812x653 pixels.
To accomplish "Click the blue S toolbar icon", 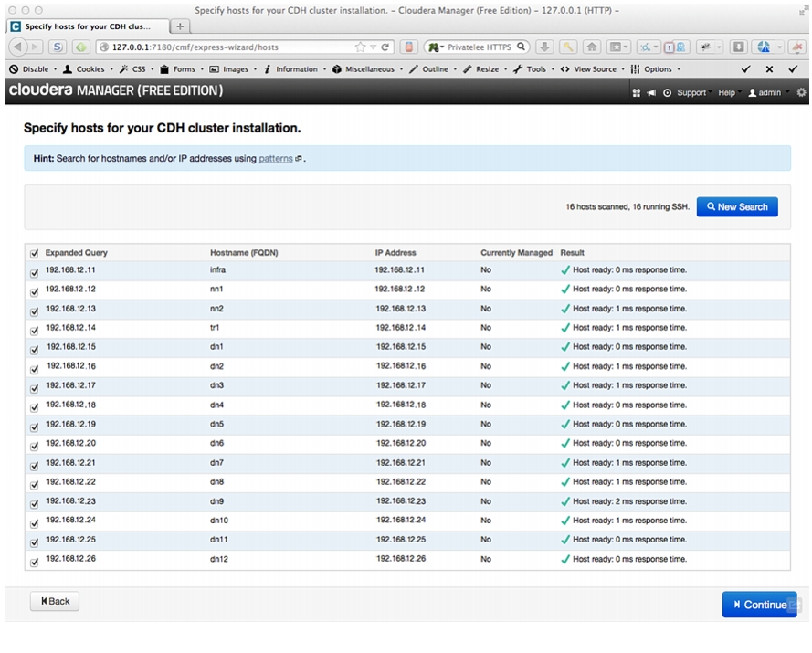I will point(57,47).
